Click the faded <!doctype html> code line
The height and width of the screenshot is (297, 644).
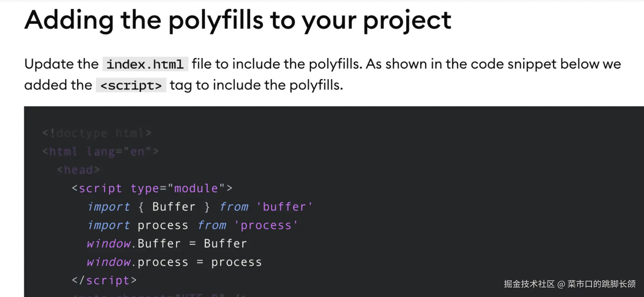click(x=97, y=133)
